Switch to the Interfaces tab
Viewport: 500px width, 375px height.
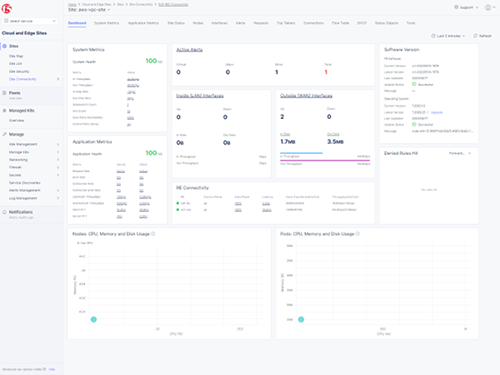click(x=219, y=23)
